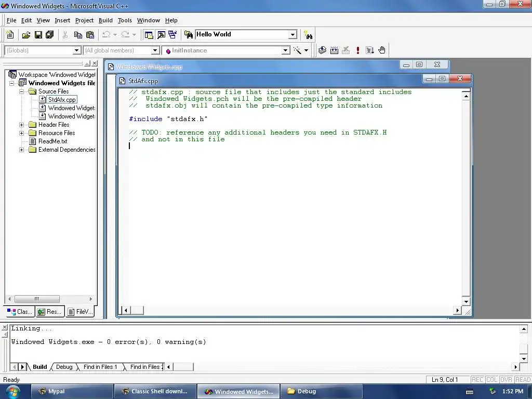532x399 pixels.
Task: Collapse the Source Files folder
Action: coord(21,91)
